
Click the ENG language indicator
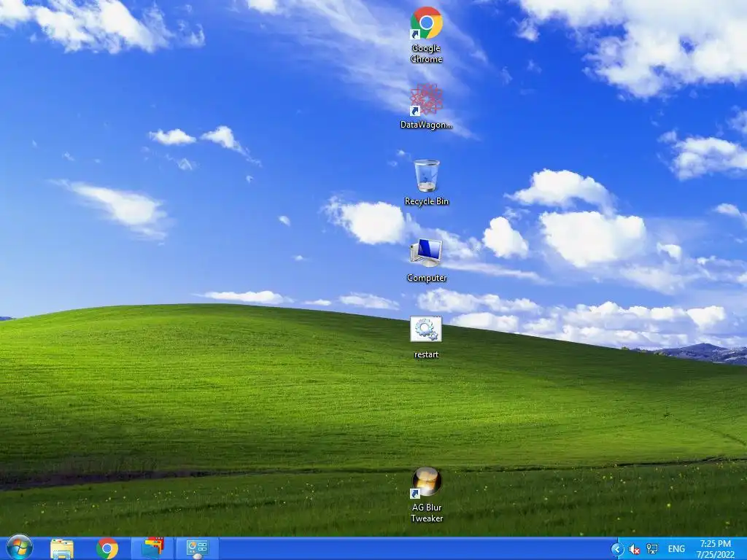[x=676, y=550]
